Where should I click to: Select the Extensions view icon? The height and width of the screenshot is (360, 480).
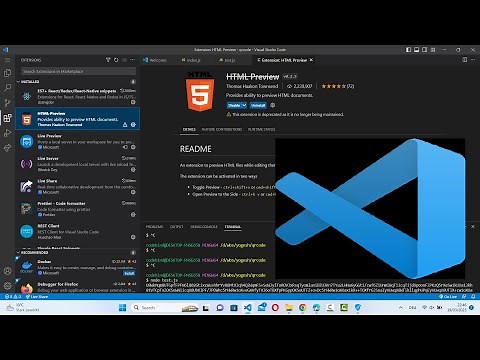7,118
